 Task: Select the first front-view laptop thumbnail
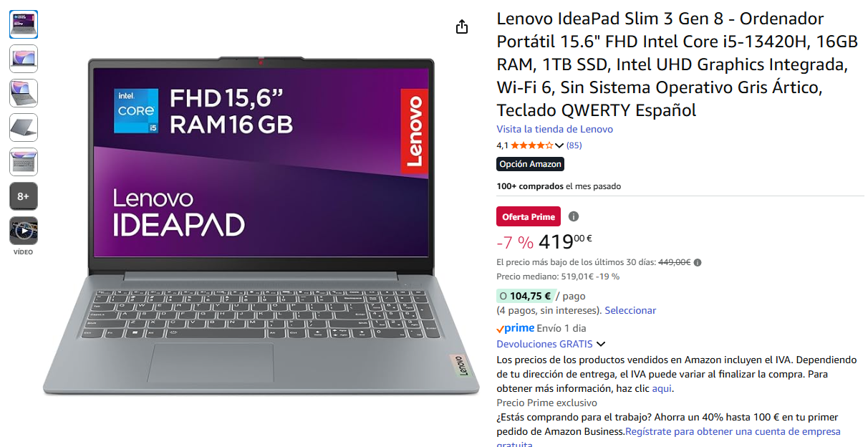pos(24,24)
